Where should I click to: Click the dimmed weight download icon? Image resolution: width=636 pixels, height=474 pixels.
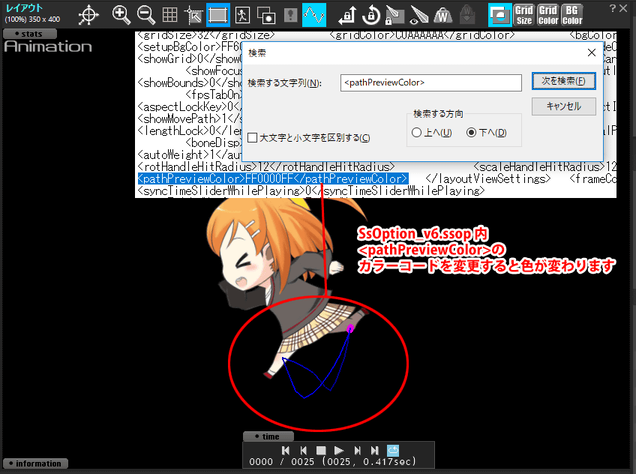[x=467, y=15]
